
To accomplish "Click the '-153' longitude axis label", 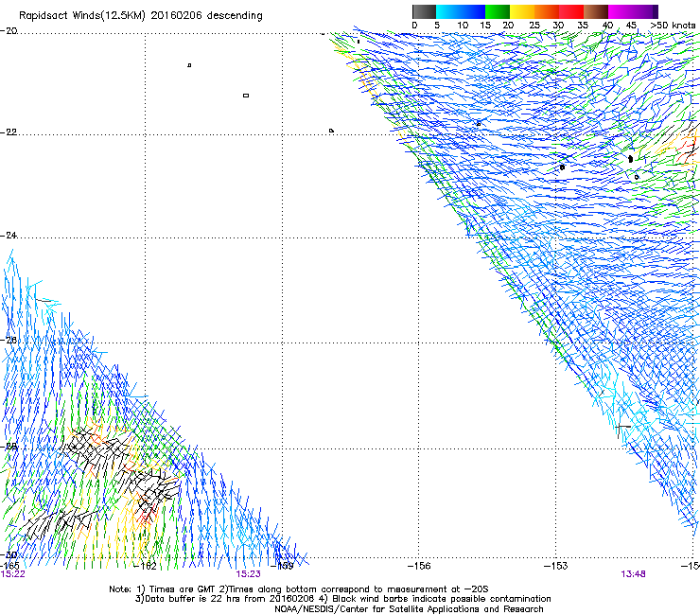I will click(x=556, y=566).
